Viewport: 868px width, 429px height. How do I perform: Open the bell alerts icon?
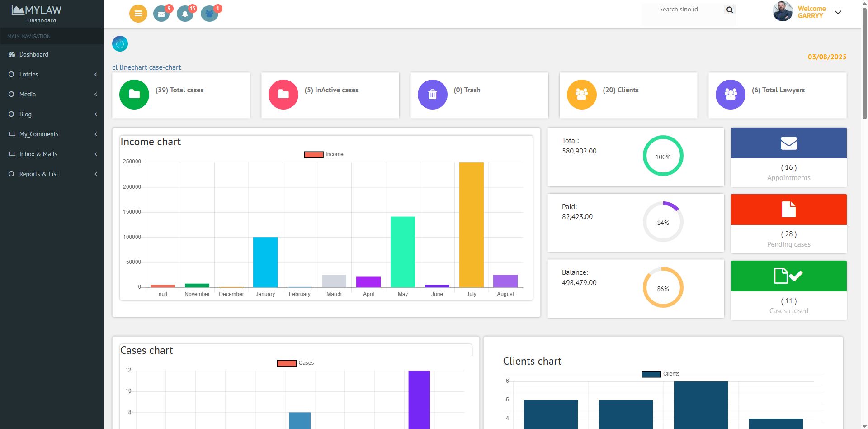[185, 14]
